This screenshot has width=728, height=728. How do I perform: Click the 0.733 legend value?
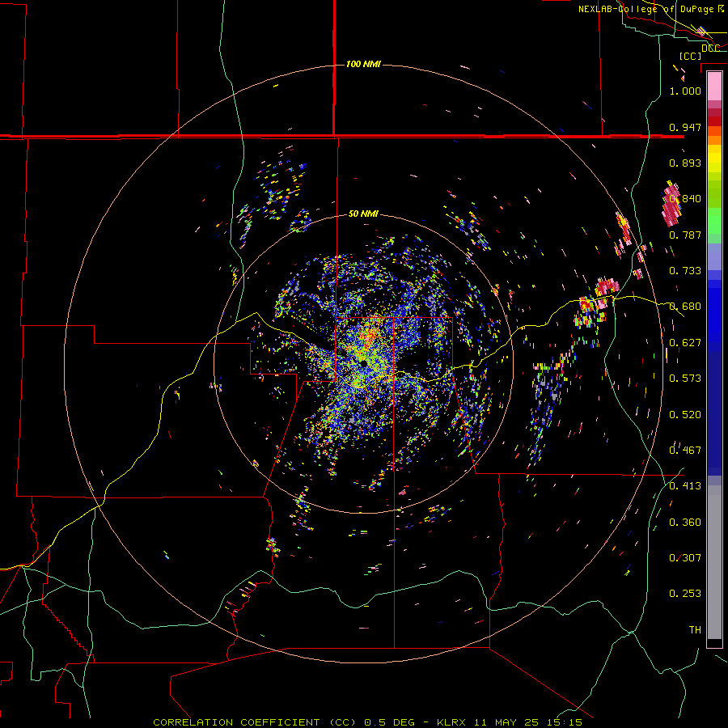[x=685, y=271]
